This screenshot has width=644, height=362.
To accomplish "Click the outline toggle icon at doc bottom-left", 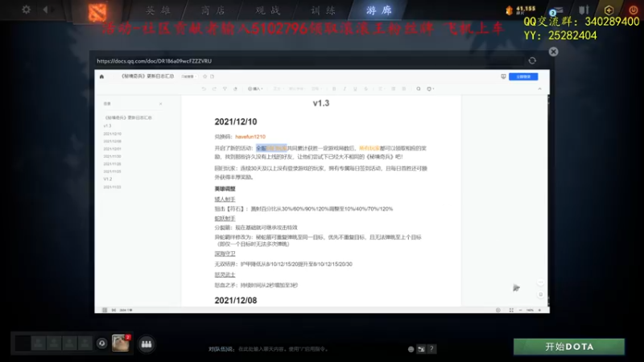I will [x=105, y=311].
